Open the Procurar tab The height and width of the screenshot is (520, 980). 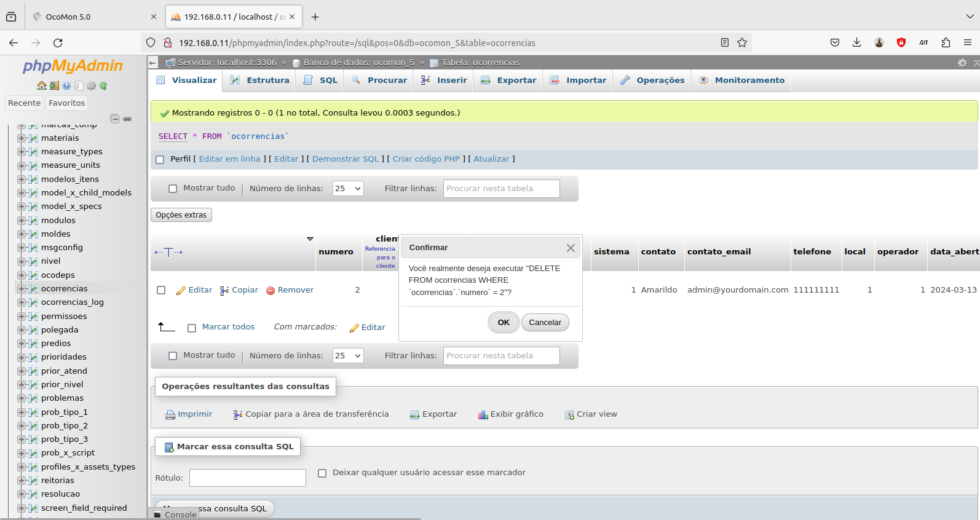point(379,81)
